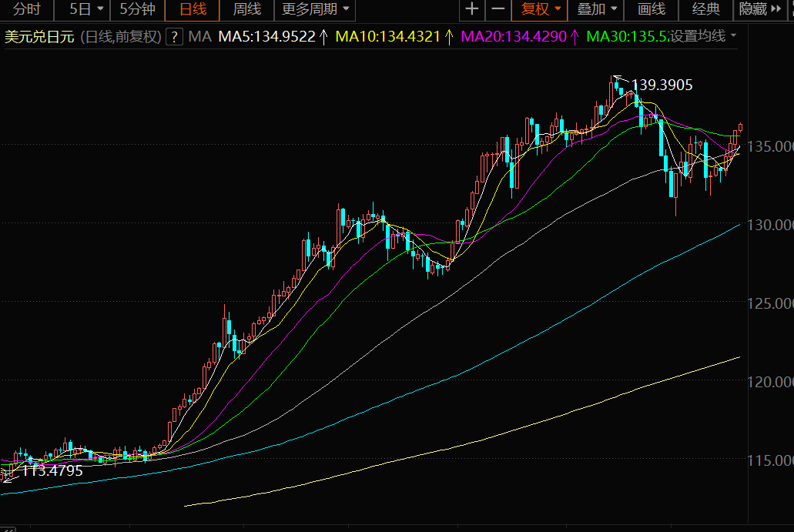Open the 5日 period dropdown
794x532 pixels.
coord(85,9)
